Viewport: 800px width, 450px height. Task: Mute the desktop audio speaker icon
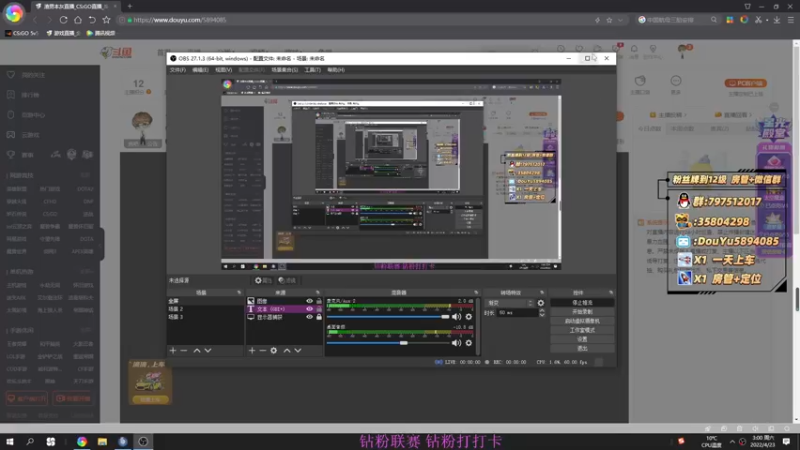tap(456, 343)
